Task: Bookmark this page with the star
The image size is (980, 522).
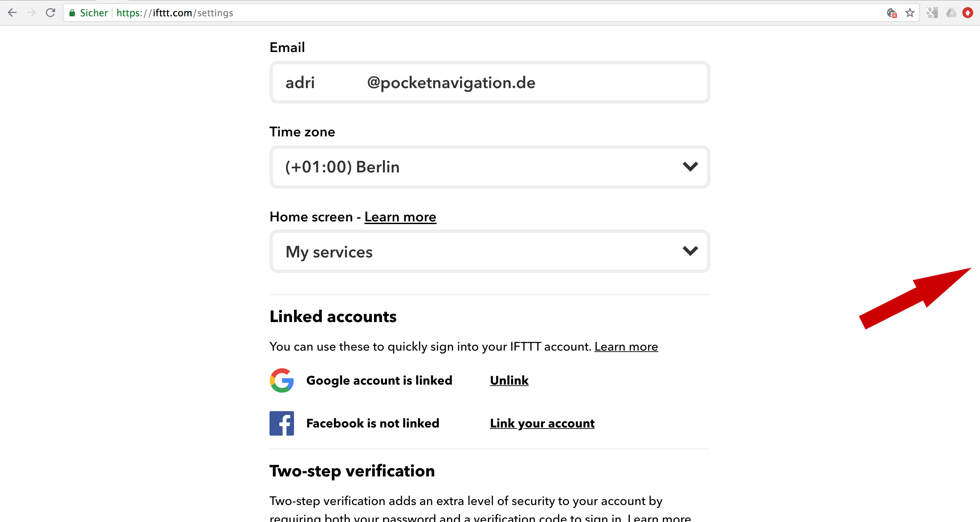Action: pyautogui.click(x=910, y=13)
